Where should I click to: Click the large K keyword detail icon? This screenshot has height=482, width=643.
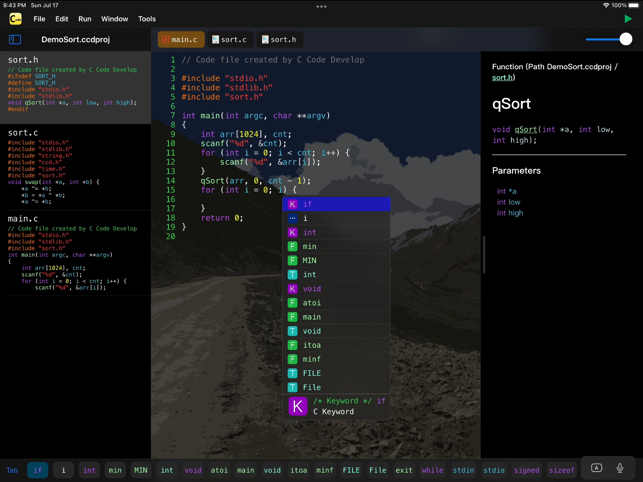298,406
